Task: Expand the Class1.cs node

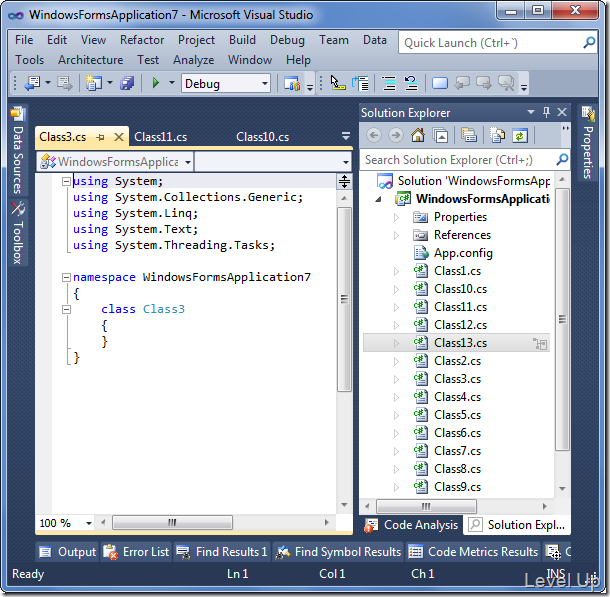Action: coord(396,271)
